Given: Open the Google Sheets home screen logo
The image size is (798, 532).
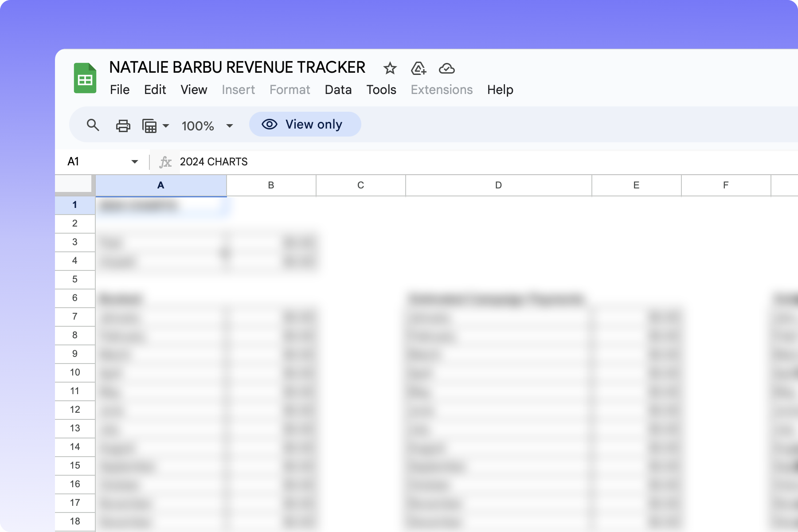Looking at the screenshot, I should [86, 78].
